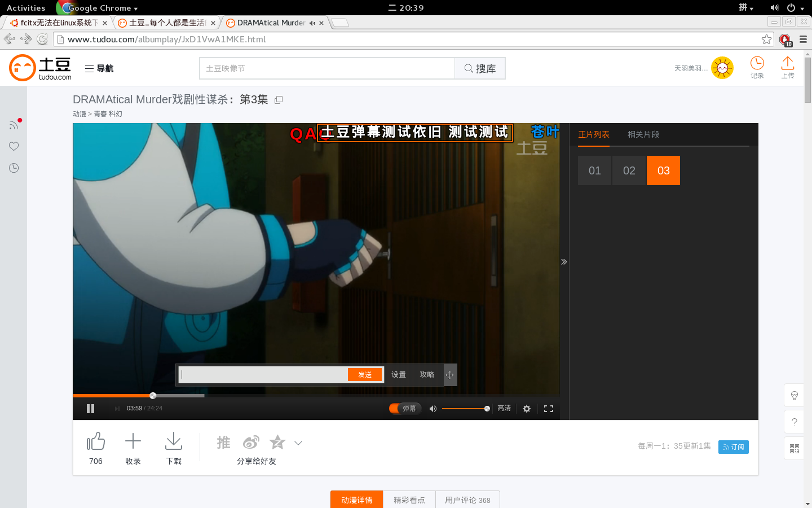Switch to 土豆_每个人都是生活 tab
812x508 pixels.
pyautogui.click(x=166, y=23)
